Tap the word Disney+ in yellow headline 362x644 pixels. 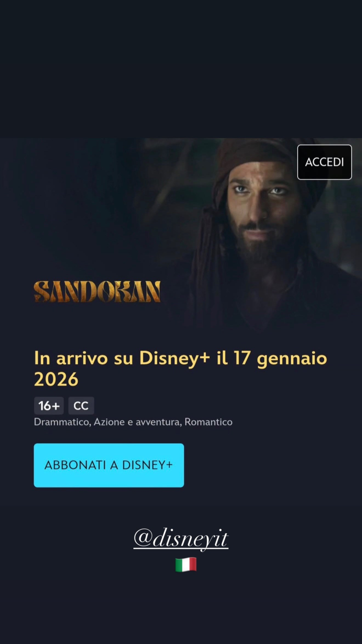[x=174, y=358]
